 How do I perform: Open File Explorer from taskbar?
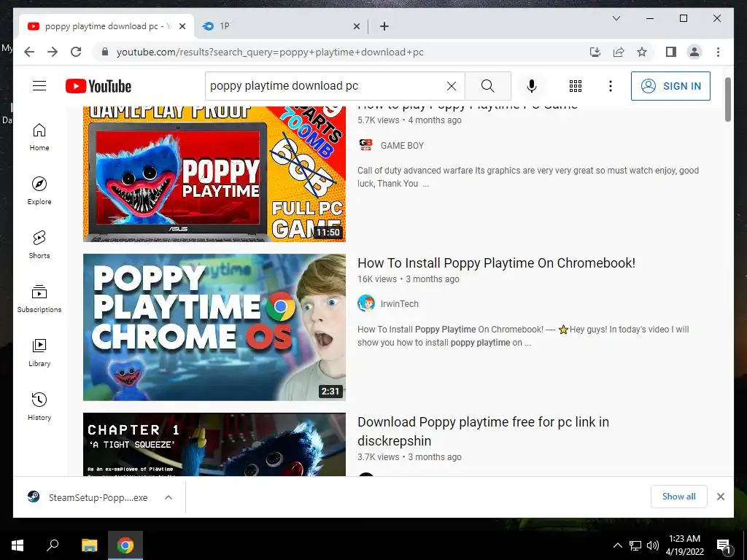pos(89,545)
